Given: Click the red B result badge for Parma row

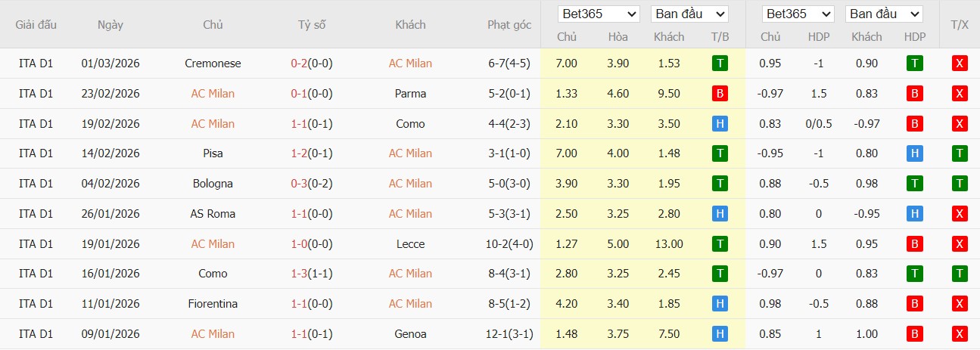Looking at the screenshot, I should (720, 94).
